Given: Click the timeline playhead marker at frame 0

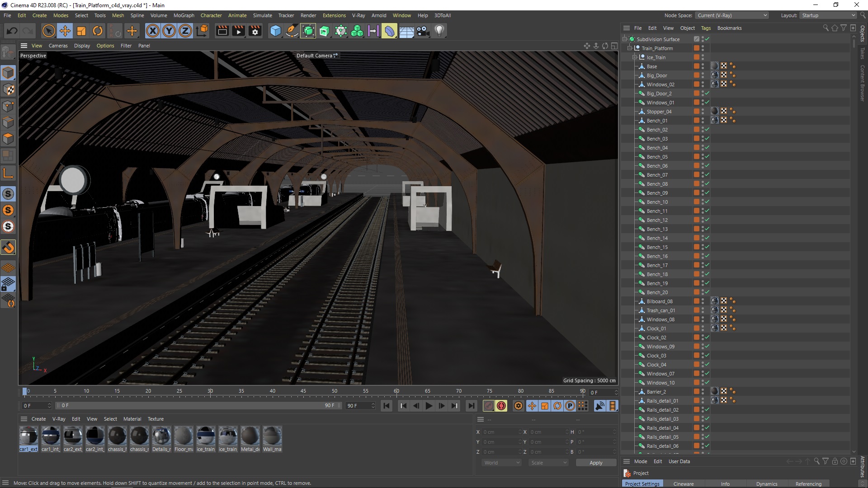Looking at the screenshot, I should click(25, 392).
